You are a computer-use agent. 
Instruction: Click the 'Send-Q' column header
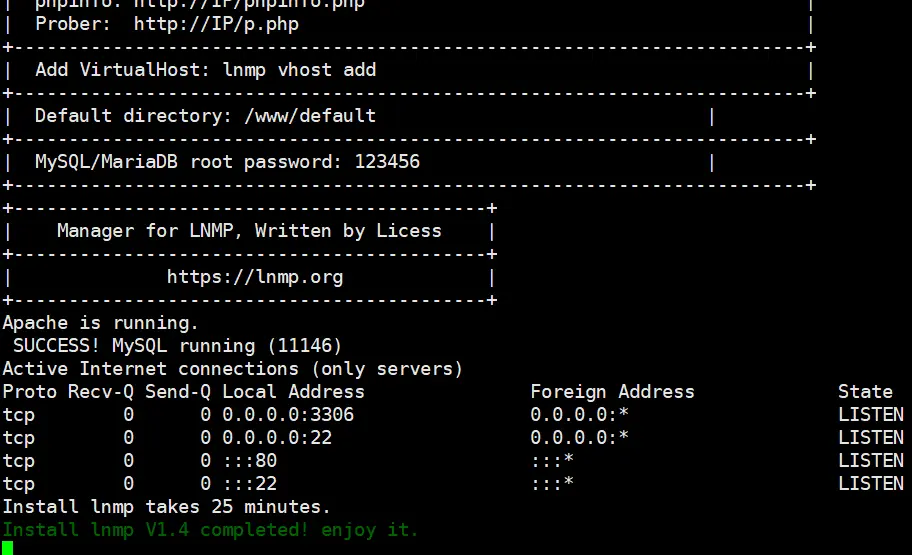point(178,392)
